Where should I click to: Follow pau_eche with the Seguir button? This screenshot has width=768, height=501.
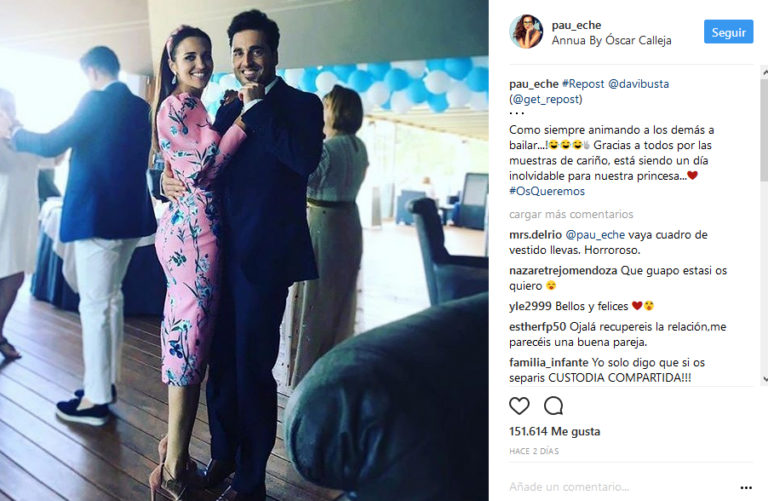[728, 32]
